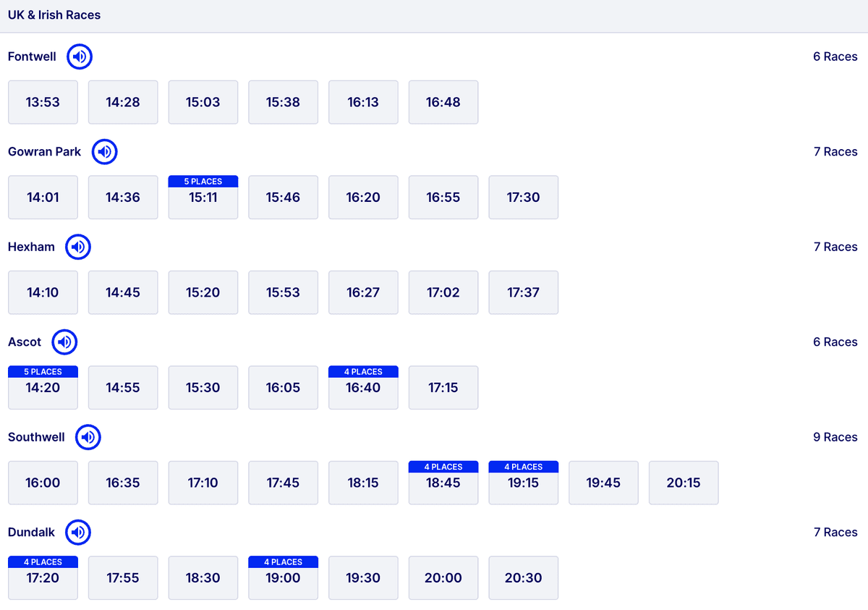This screenshot has height=610, width=868.
Task: Choose the Southwell 17:10 race
Action: 203,483
